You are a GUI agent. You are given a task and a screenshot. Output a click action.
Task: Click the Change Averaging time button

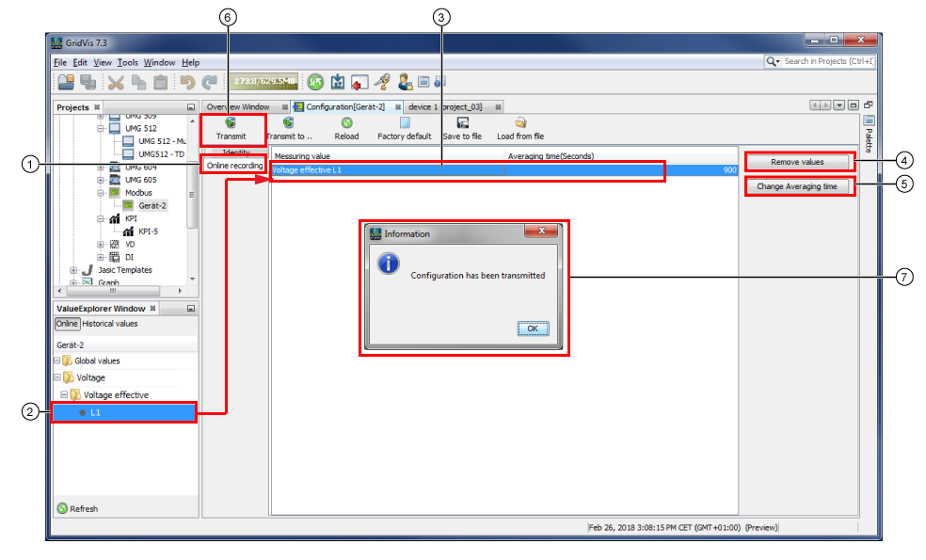tap(797, 186)
